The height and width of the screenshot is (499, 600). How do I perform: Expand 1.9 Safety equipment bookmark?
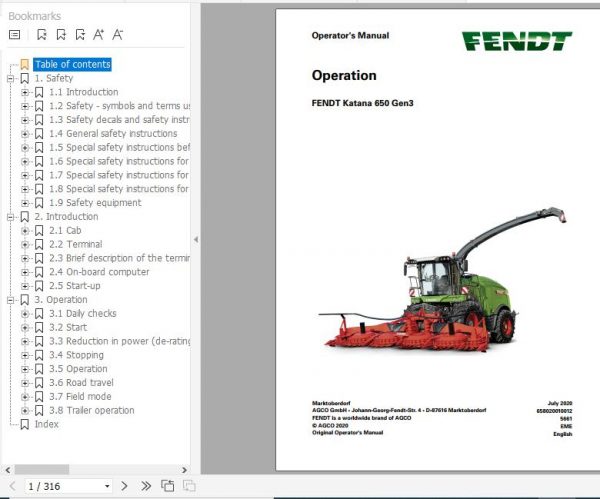(x=25, y=203)
